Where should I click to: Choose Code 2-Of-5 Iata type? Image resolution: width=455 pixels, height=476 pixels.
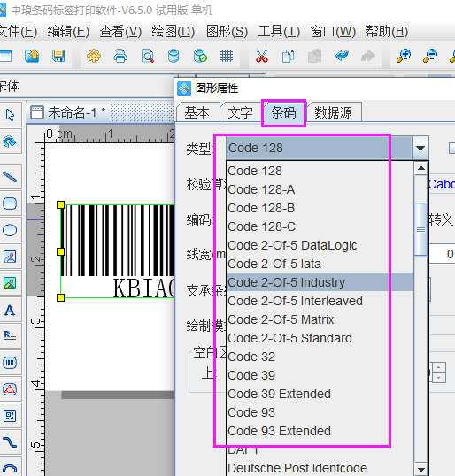pos(320,264)
